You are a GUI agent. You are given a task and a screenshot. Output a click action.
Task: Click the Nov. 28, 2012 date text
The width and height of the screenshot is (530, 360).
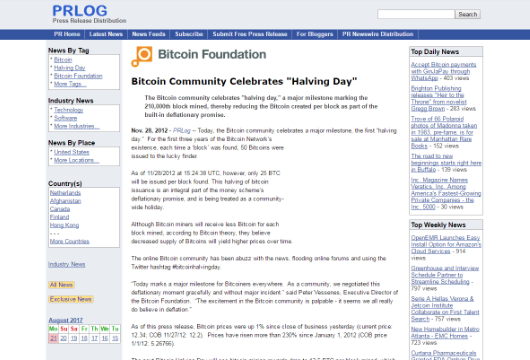point(149,130)
